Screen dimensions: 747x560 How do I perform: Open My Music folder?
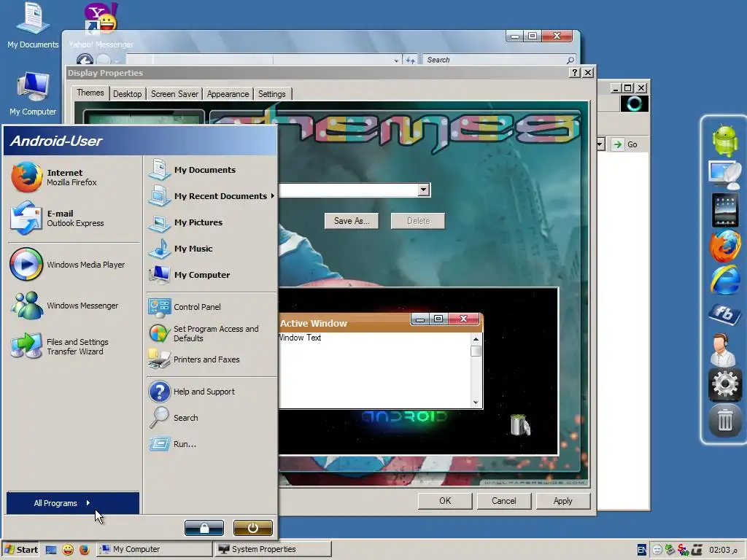pos(211,249)
